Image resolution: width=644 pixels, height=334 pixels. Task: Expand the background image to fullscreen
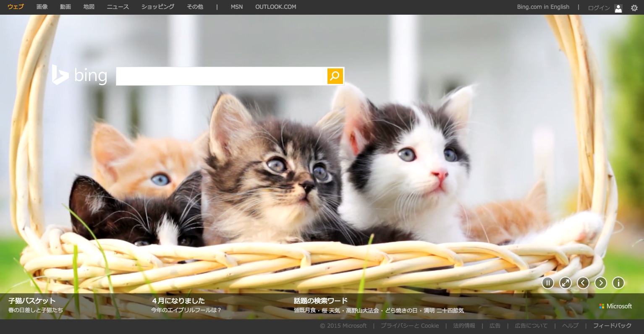click(x=565, y=283)
